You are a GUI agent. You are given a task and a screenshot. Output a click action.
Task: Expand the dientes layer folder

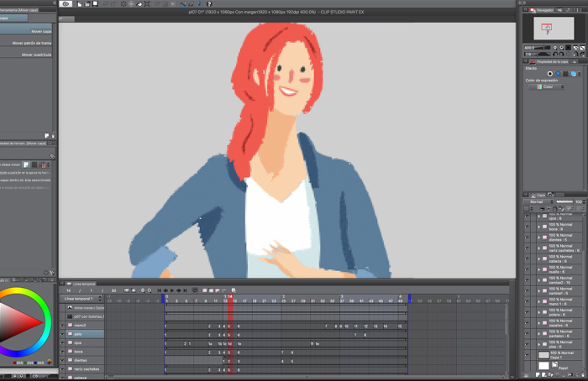coord(538,238)
